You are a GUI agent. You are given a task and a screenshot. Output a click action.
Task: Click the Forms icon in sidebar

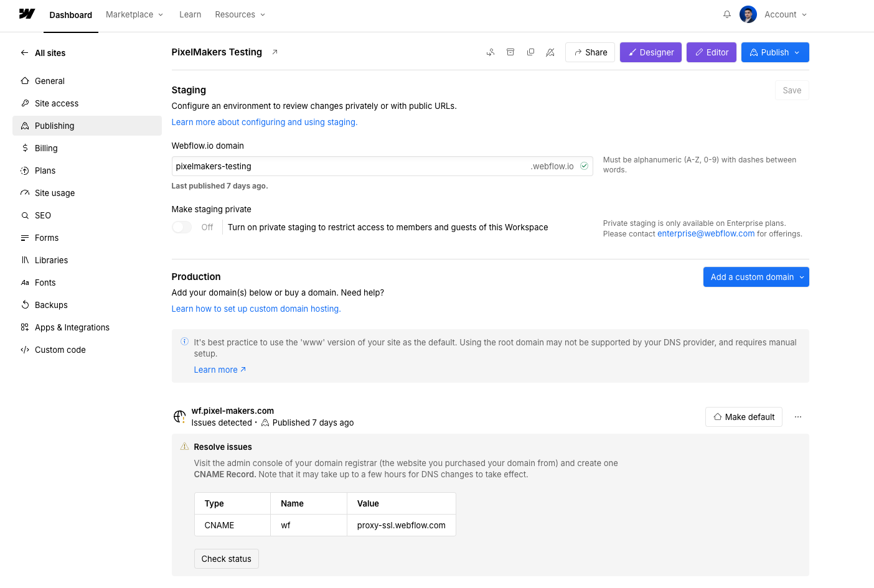click(x=25, y=238)
